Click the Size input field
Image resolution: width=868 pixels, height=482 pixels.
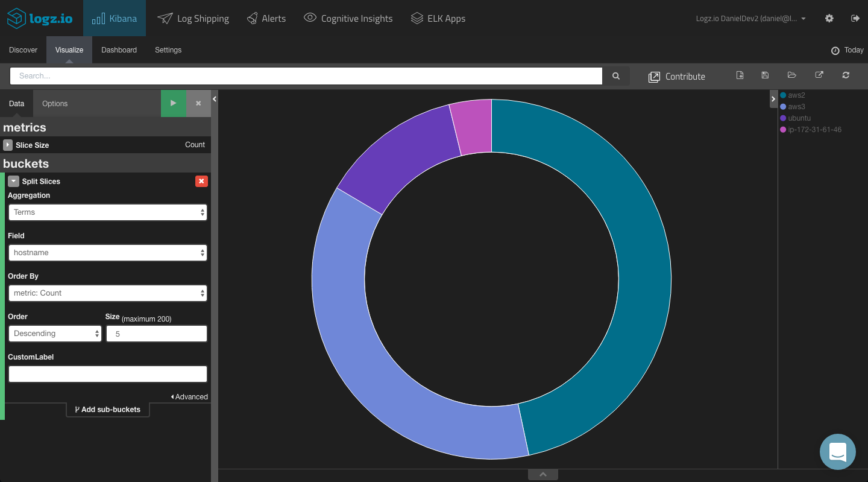coord(157,334)
